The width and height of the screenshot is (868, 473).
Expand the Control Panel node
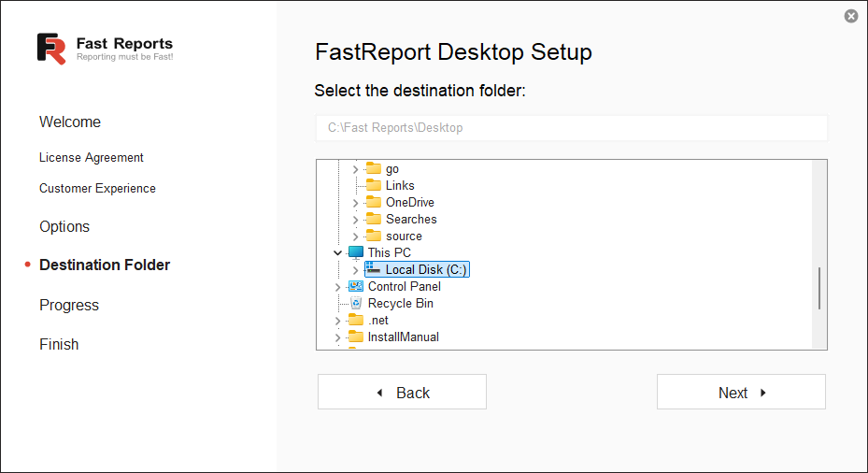coord(337,287)
